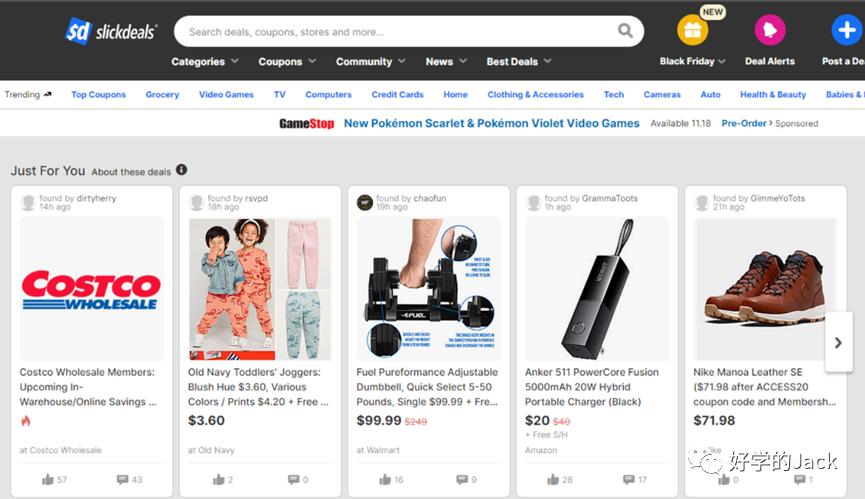Viewport: 865px width, 499px height.
Task: Click the info icon beside About these deals
Action: tap(181, 170)
